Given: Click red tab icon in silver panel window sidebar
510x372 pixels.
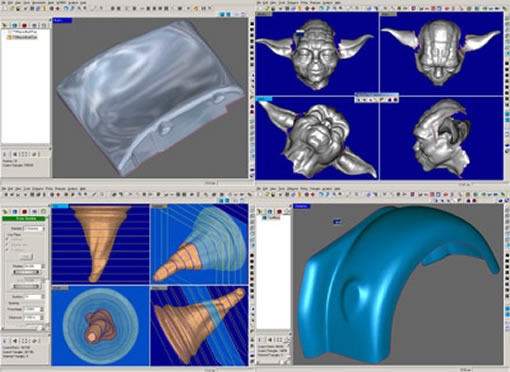Looking at the screenshot, I should (24, 25).
